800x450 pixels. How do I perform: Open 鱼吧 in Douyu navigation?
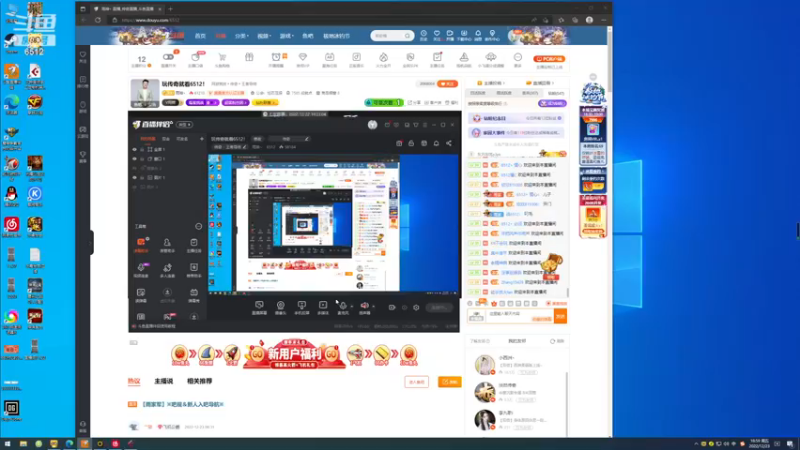[308, 36]
